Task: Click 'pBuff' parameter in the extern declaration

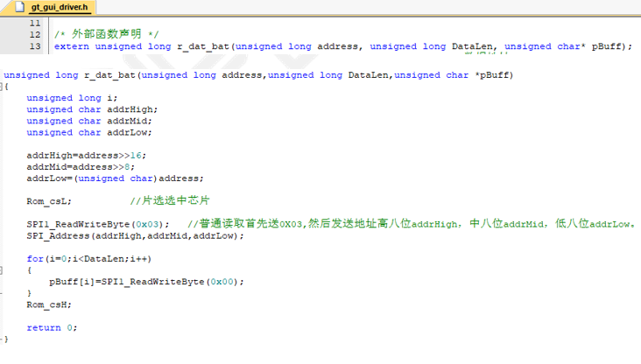Action: point(606,46)
